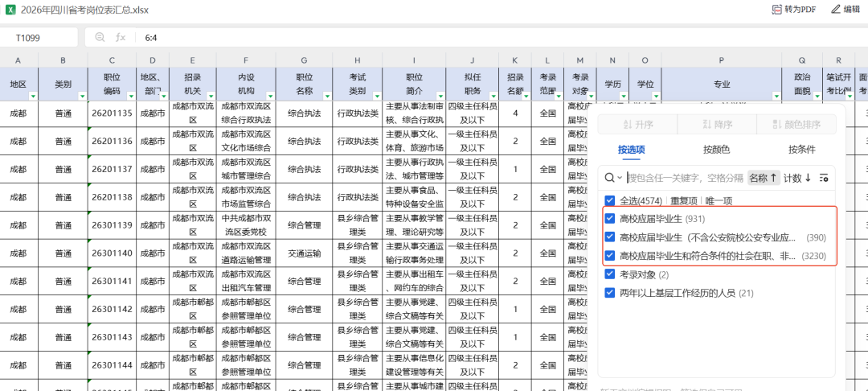Open the 地区 column filter dropdown
Viewport: 868px width, 391px height.
[33, 97]
